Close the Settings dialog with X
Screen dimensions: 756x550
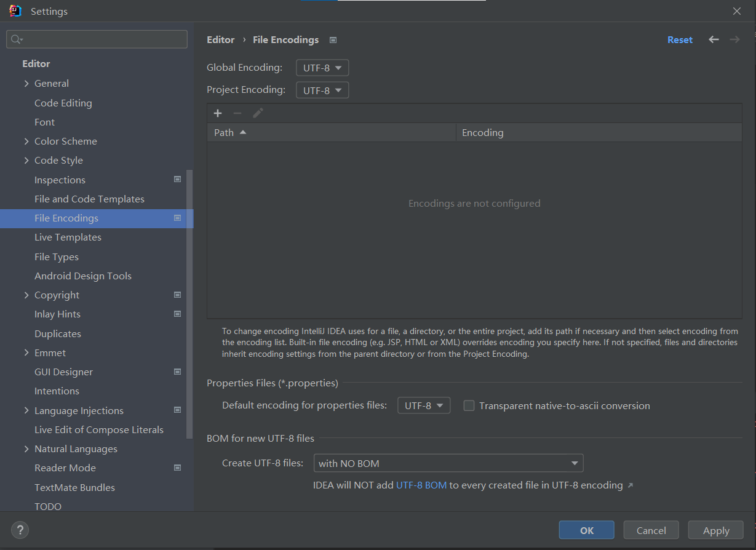[737, 11]
